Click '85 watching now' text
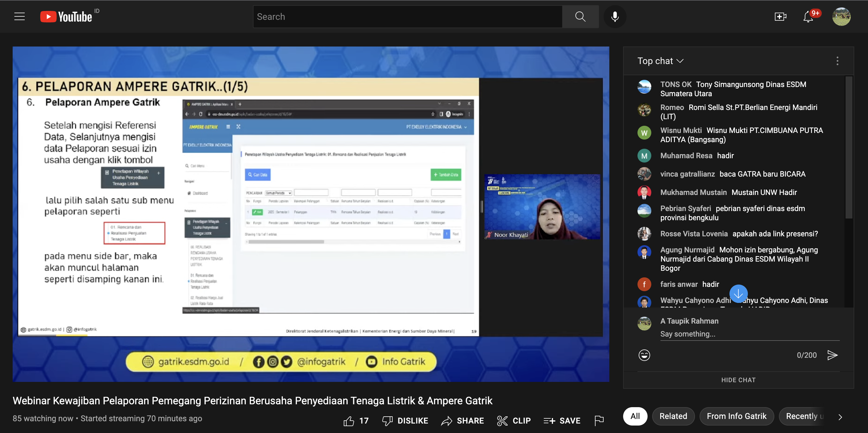The width and height of the screenshot is (868, 433). (43, 419)
